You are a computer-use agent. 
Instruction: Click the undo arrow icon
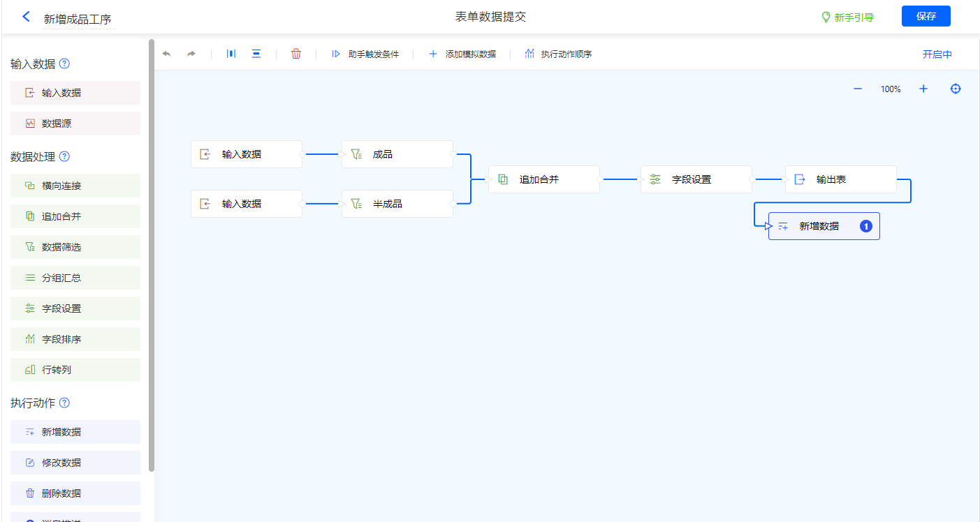166,54
